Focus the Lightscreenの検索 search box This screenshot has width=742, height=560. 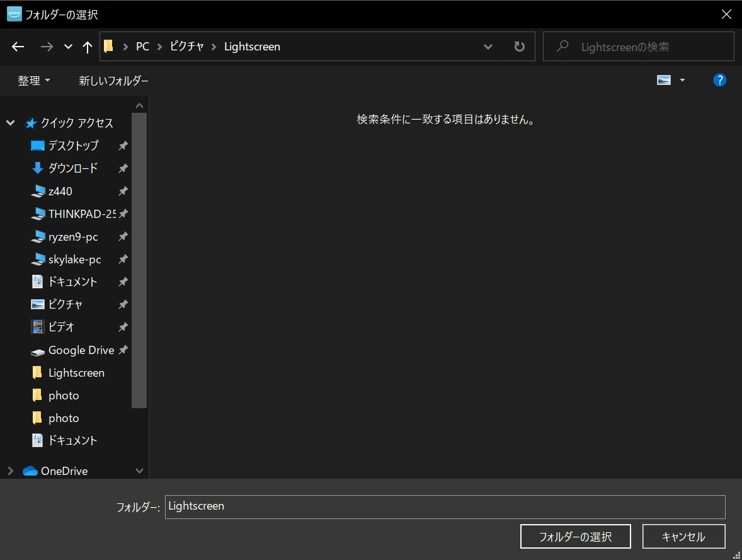pyautogui.click(x=638, y=47)
